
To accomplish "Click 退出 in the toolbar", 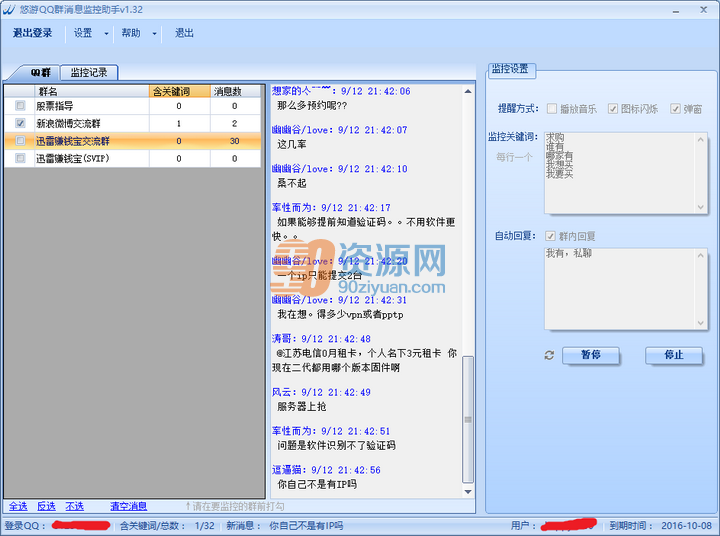I will point(184,33).
